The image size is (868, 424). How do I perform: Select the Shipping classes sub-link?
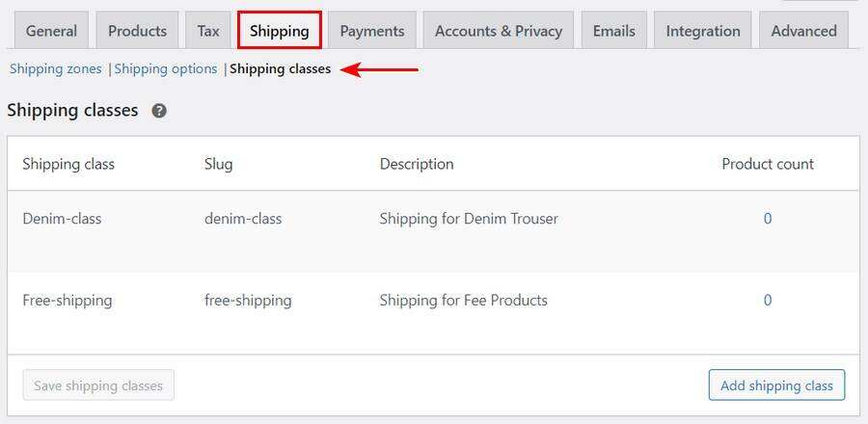point(280,69)
